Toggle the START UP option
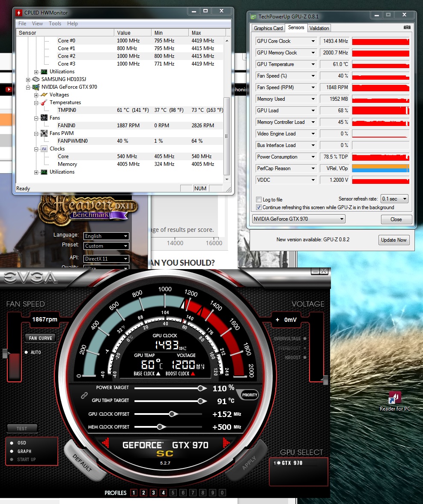 (x=12, y=459)
